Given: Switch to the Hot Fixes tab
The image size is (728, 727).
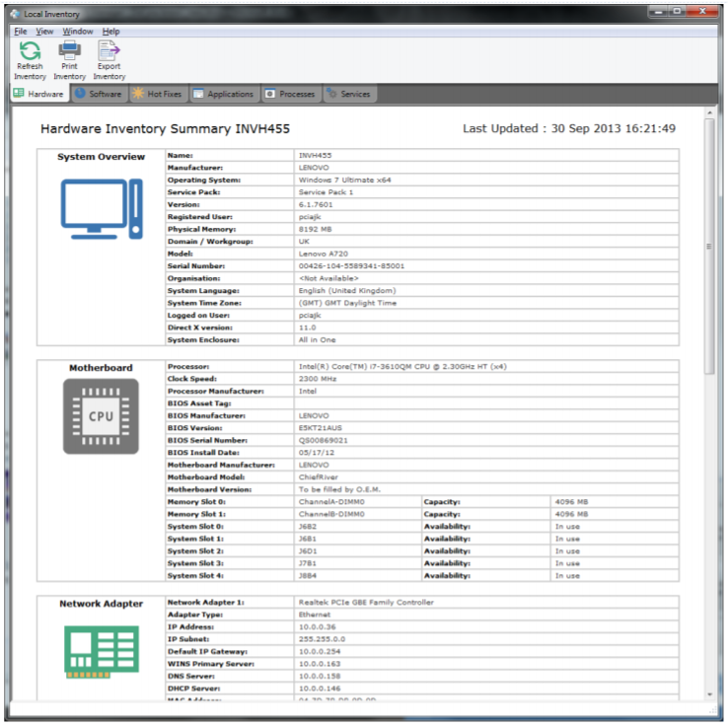Looking at the screenshot, I should tap(158, 95).
